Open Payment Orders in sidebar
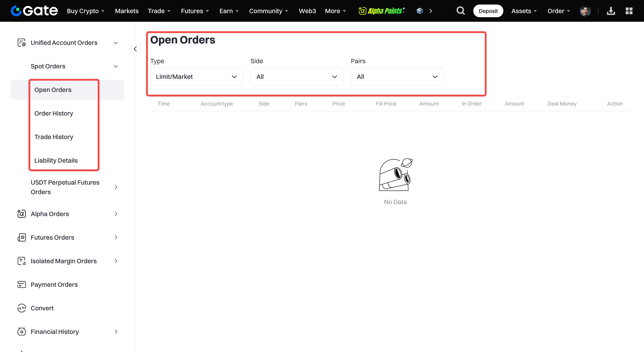This screenshot has height=352, width=644. click(x=54, y=285)
